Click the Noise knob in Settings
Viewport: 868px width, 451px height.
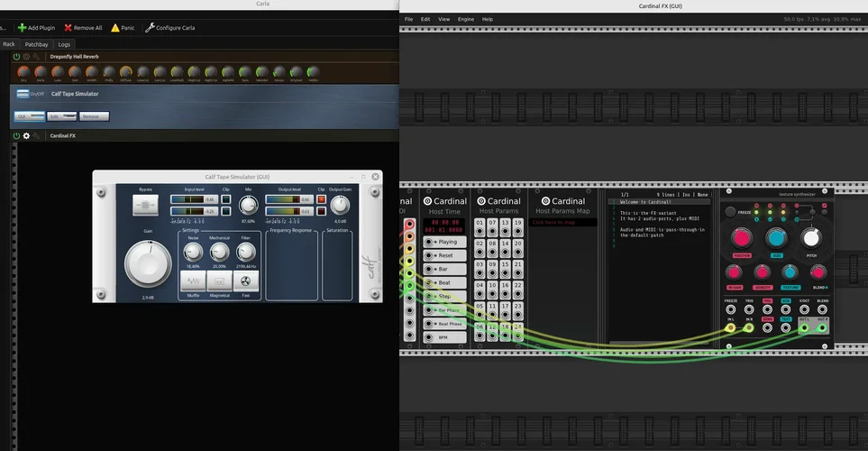193,252
